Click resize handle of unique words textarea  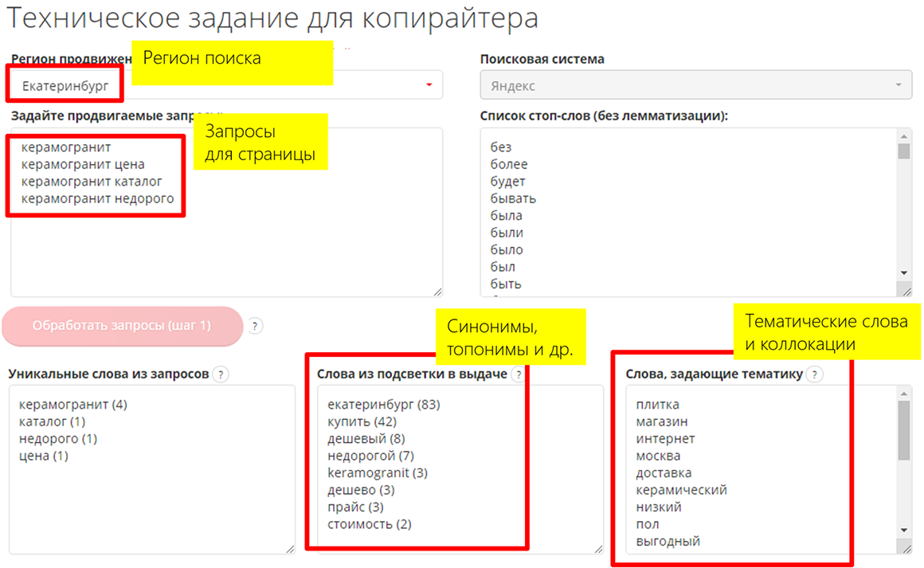(289, 548)
